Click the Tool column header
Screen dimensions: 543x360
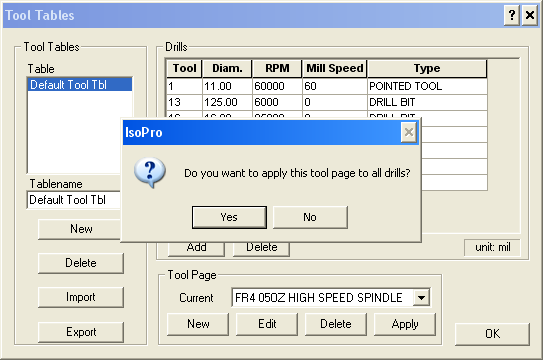(184, 68)
